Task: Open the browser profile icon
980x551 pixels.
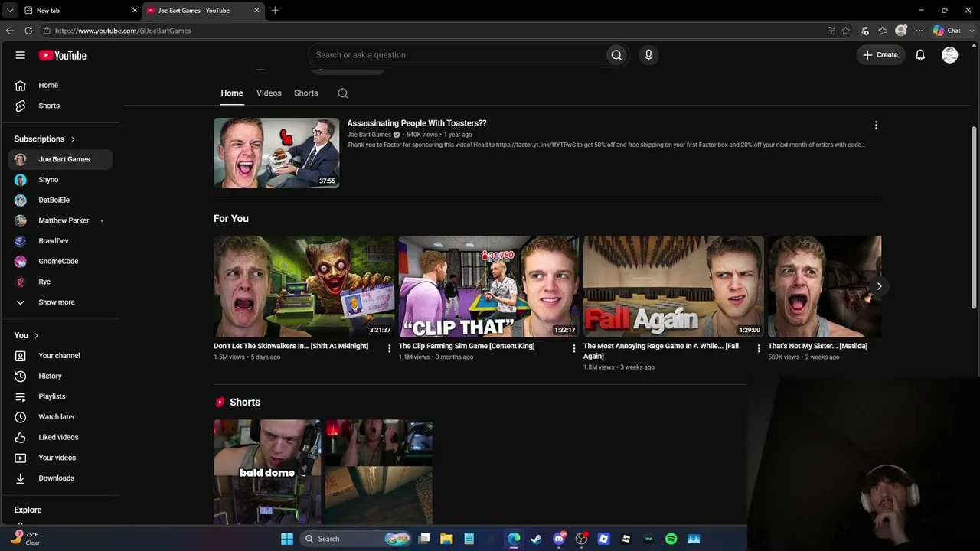Action: [x=901, y=31]
